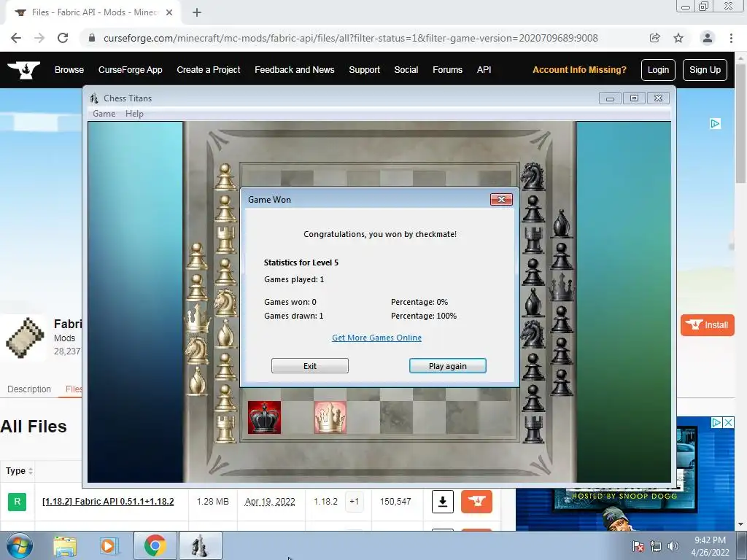
Task: Click the orange Install button
Action: coord(707,325)
